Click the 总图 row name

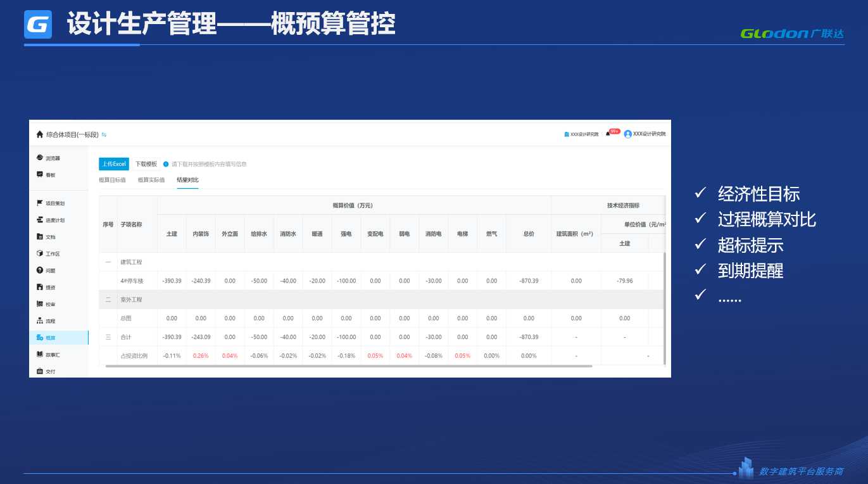tap(126, 318)
